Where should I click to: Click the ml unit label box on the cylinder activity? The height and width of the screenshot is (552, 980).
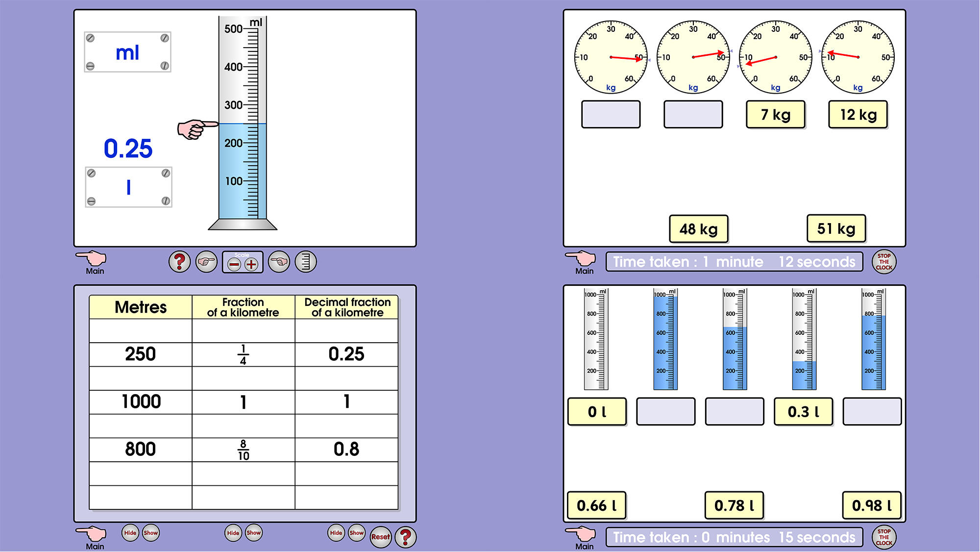(x=127, y=51)
